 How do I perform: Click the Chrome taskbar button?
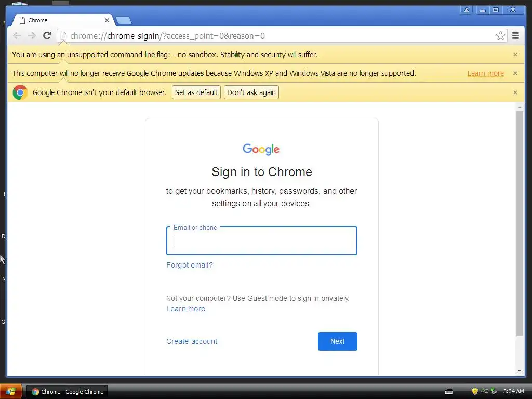coord(67,392)
